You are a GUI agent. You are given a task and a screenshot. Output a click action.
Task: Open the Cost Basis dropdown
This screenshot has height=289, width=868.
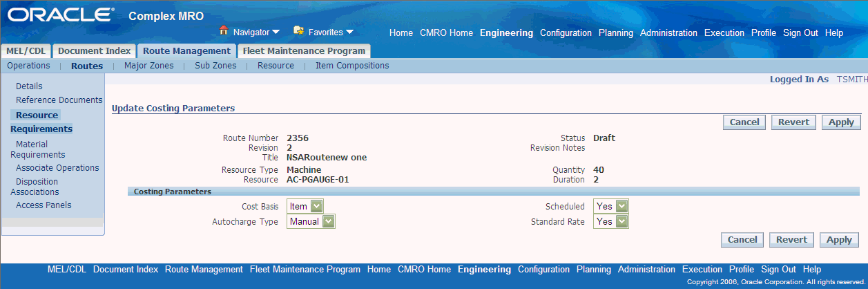[305, 206]
